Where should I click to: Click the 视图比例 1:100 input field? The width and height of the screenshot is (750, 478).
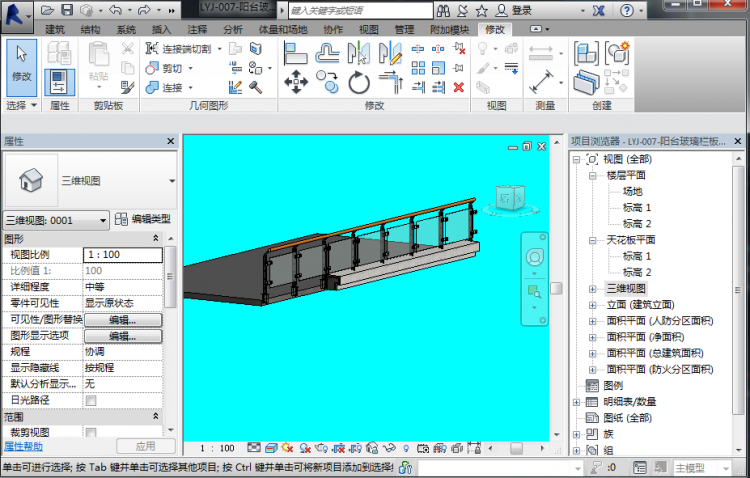coord(122,255)
